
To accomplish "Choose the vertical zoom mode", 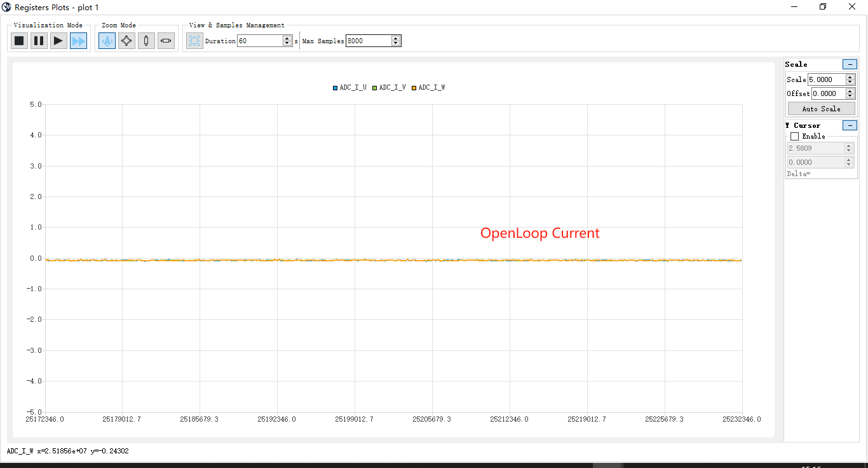I will [x=146, y=40].
